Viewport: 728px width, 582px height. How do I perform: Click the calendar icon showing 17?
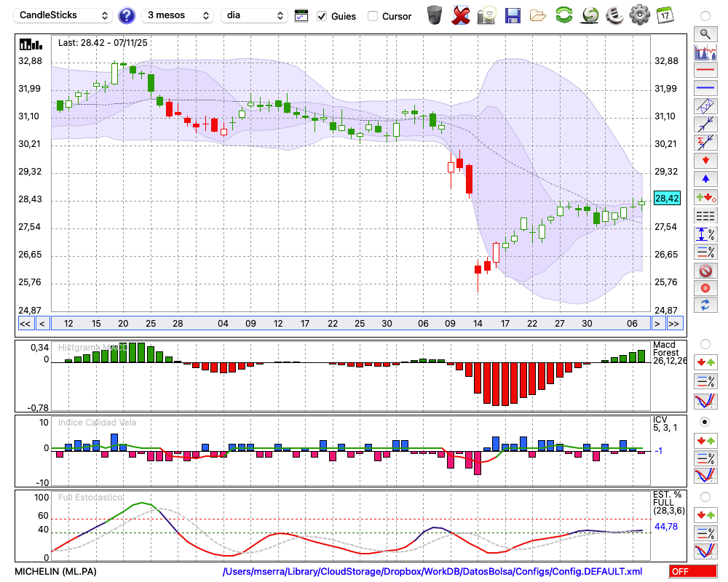point(665,15)
